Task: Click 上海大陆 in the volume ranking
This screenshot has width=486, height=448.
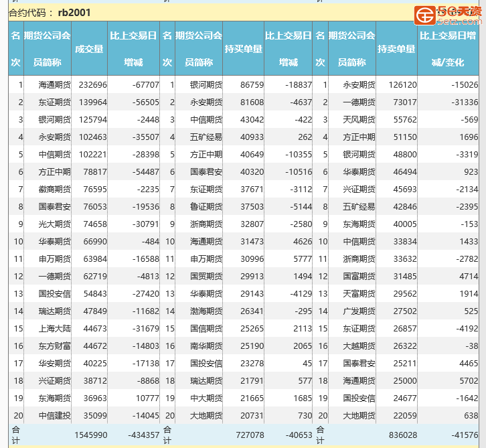Action: click(54, 328)
